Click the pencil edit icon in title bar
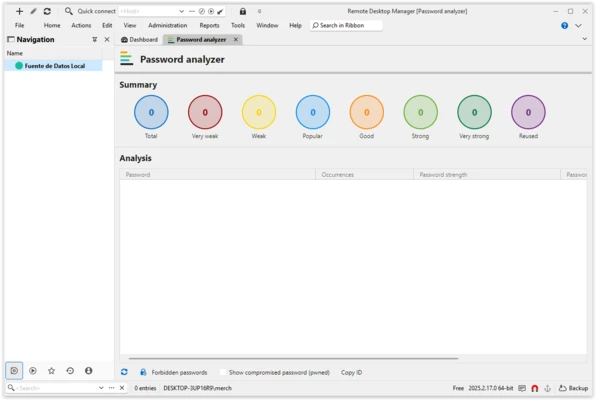The image size is (596, 400). point(33,11)
